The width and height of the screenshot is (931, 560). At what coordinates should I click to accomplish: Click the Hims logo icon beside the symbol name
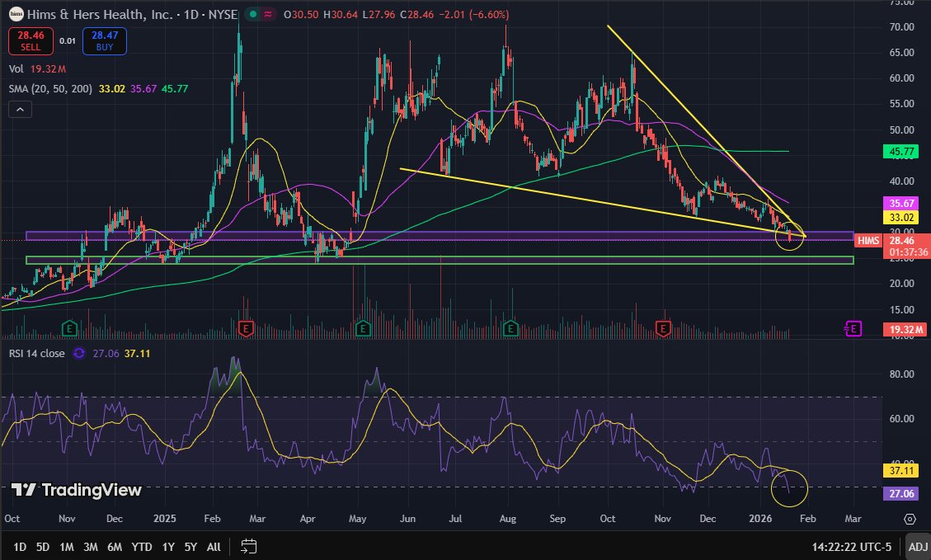(16, 14)
